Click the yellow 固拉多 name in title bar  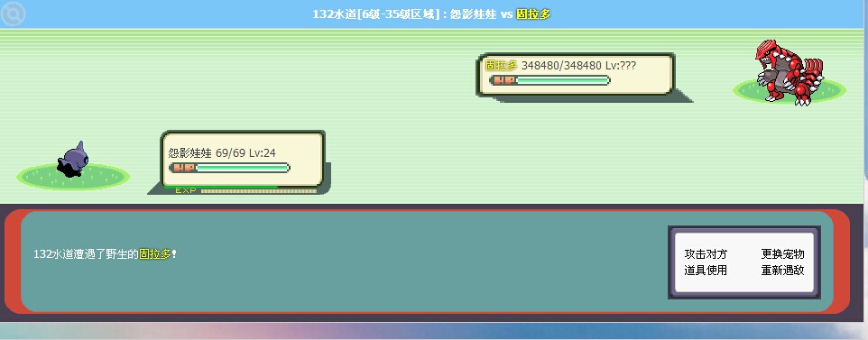533,14
